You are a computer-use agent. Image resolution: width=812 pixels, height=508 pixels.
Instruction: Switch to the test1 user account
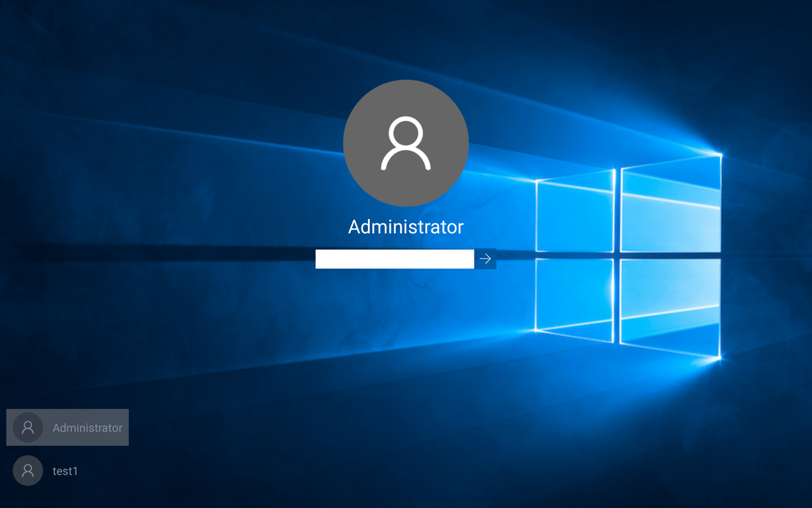pos(46,471)
